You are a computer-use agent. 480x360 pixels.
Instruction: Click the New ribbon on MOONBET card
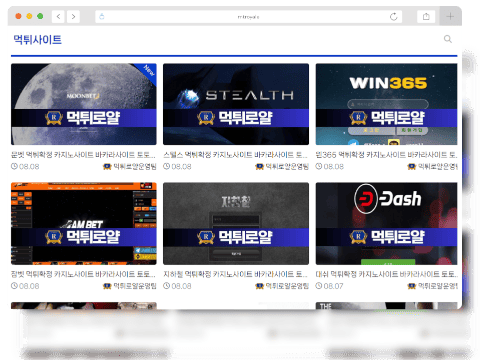pos(148,71)
